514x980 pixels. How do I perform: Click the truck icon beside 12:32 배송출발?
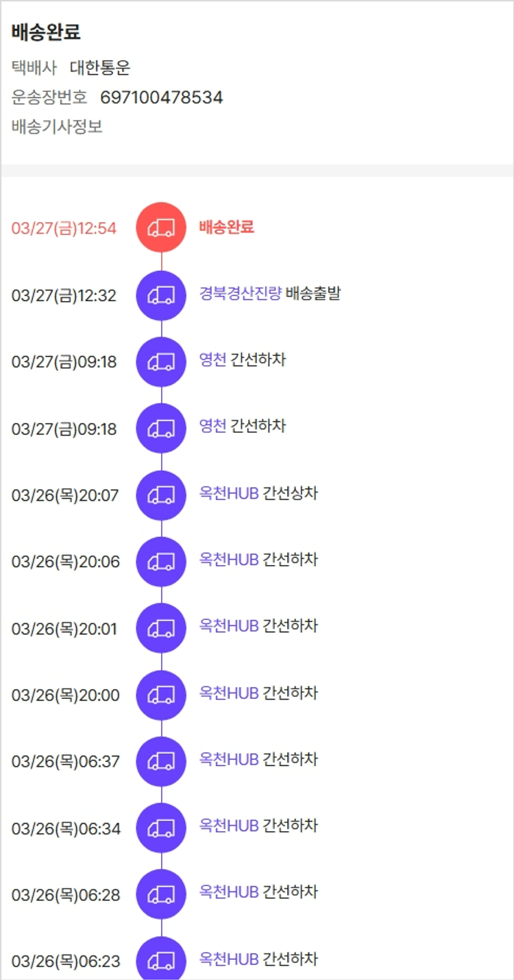click(161, 295)
